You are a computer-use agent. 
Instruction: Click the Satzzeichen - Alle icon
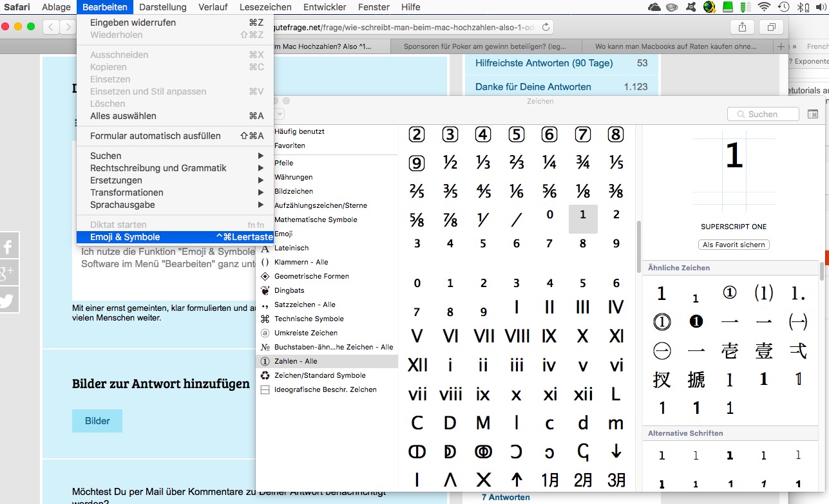pyautogui.click(x=265, y=304)
